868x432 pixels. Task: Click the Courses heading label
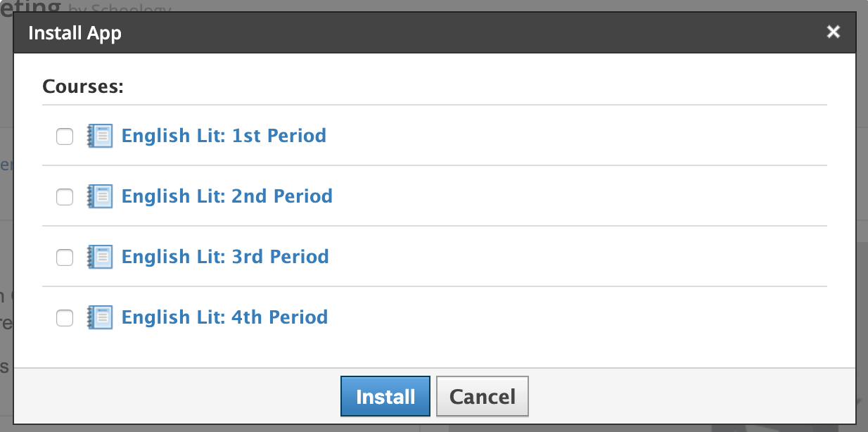tap(82, 86)
